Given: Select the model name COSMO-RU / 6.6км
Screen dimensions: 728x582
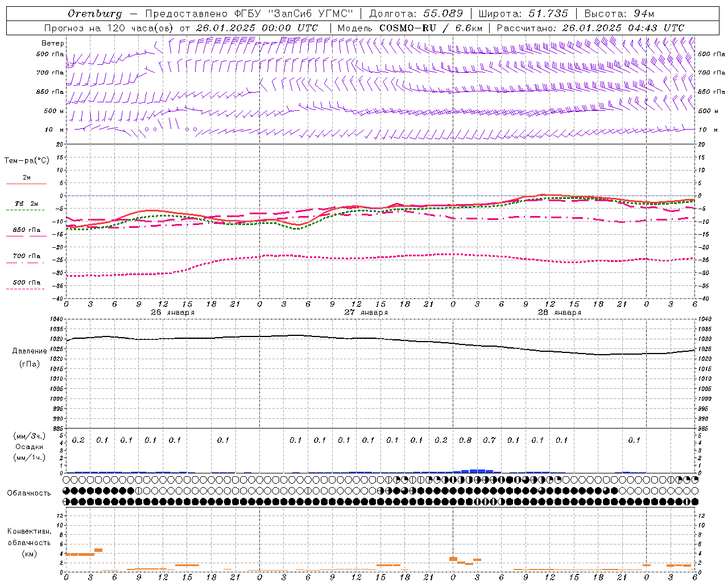Looking at the screenshot, I should pyautogui.click(x=431, y=28).
